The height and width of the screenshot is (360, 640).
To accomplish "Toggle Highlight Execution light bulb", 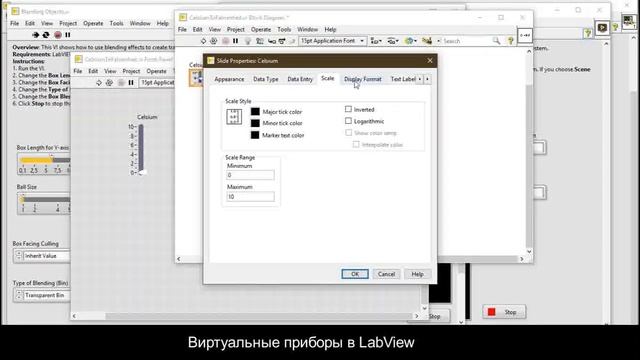I will tap(247, 41).
